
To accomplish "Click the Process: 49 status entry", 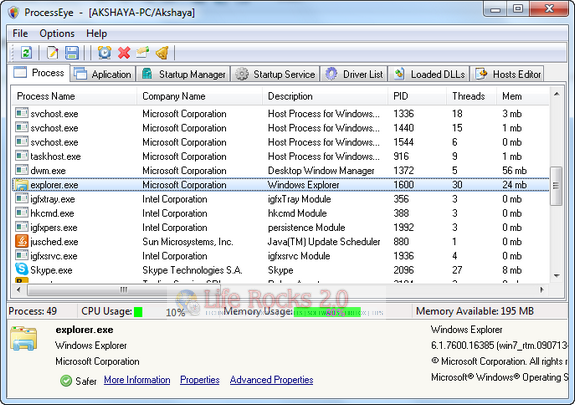I will click(x=33, y=311).
